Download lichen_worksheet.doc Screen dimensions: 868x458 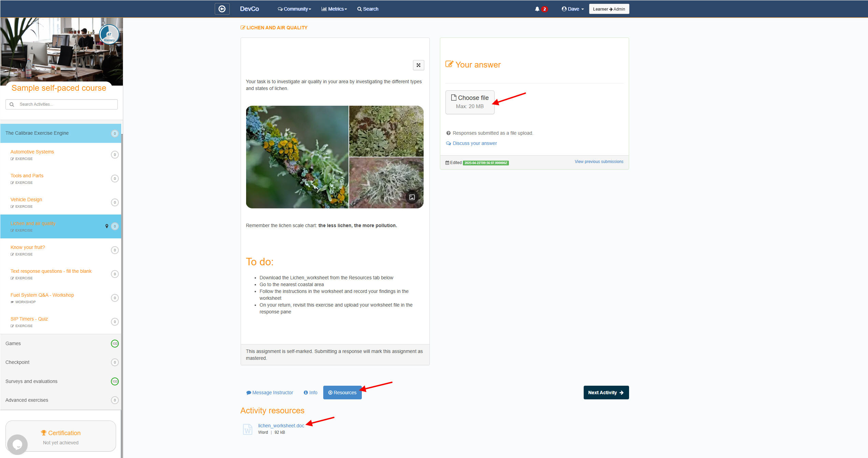(x=281, y=426)
